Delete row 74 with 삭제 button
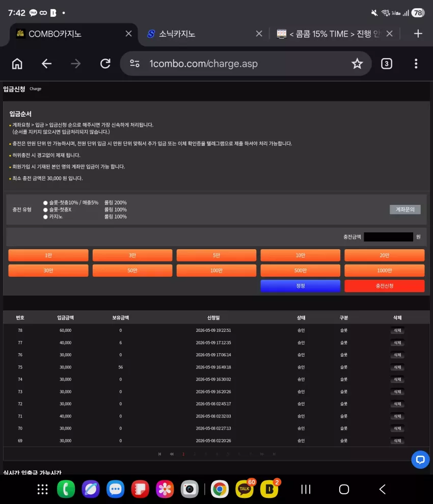This screenshot has height=504, width=433. pyautogui.click(x=397, y=379)
